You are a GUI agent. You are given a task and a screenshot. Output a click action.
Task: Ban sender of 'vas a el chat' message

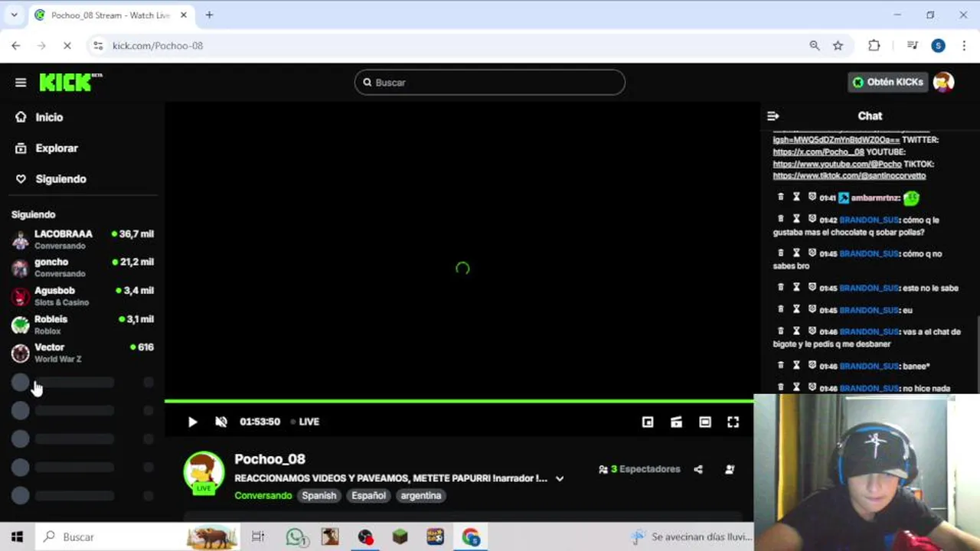pyautogui.click(x=812, y=331)
